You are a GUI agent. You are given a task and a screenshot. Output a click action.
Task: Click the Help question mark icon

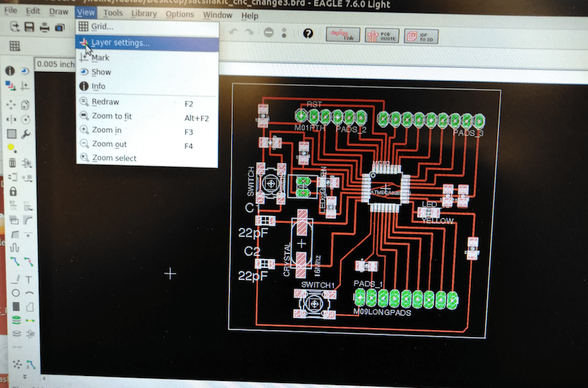point(308,34)
